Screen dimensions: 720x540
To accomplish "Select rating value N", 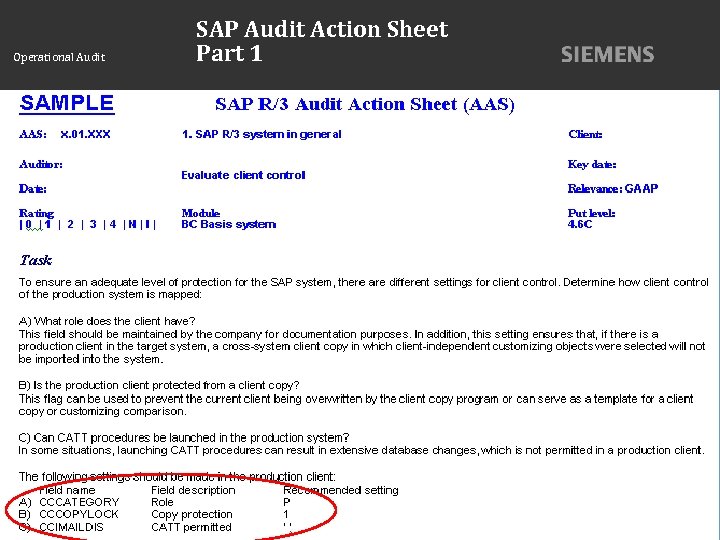I will click(132, 225).
